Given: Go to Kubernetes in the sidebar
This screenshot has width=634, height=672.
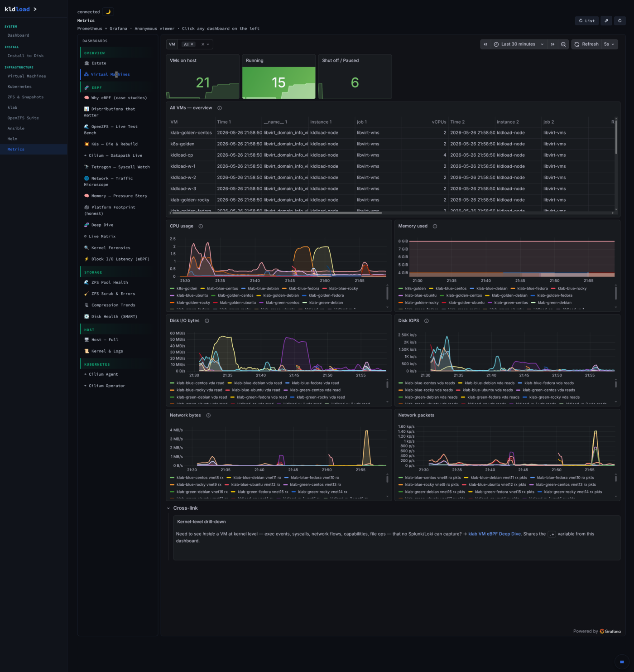Looking at the screenshot, I should pyautogui.click(x=19, y=87).
